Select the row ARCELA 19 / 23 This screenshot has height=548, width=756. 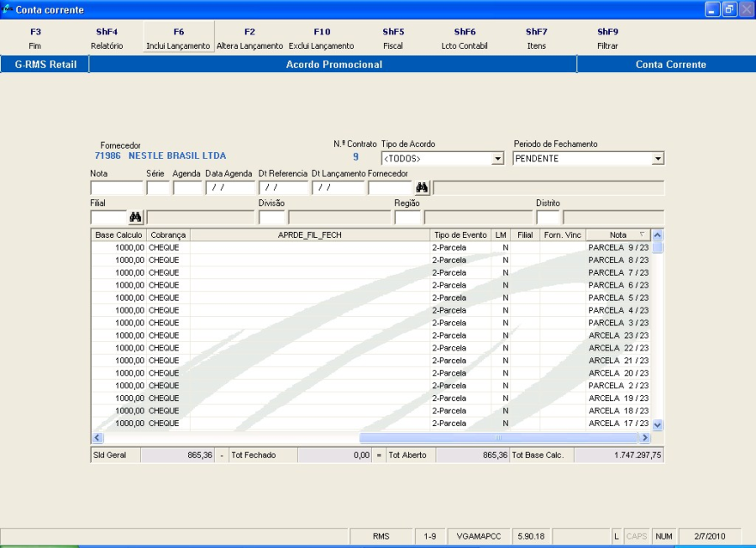click(x=370, y=398)
